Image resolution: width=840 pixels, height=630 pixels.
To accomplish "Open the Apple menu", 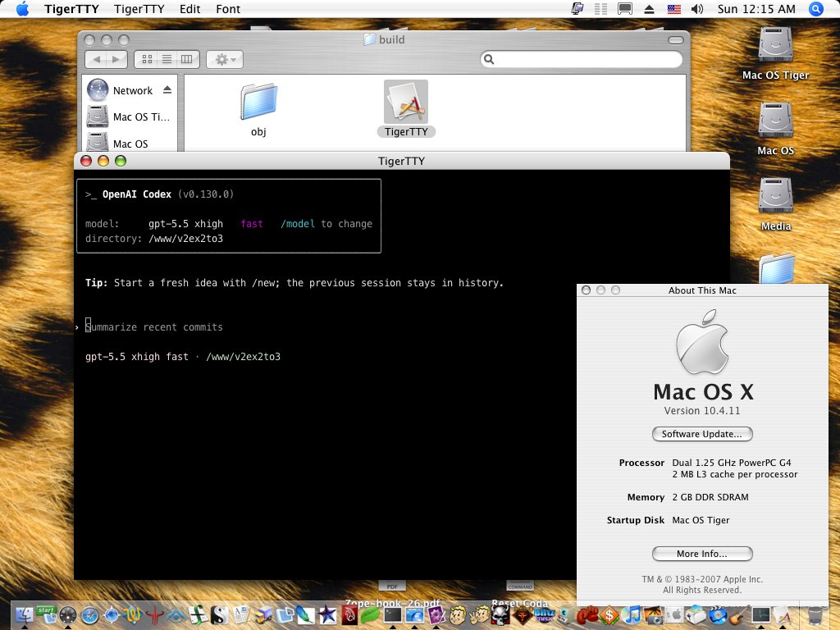I will click(x=22, y=9).
